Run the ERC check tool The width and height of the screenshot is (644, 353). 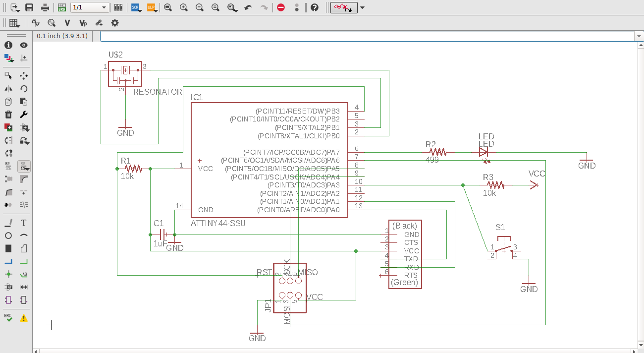(8, 317)
